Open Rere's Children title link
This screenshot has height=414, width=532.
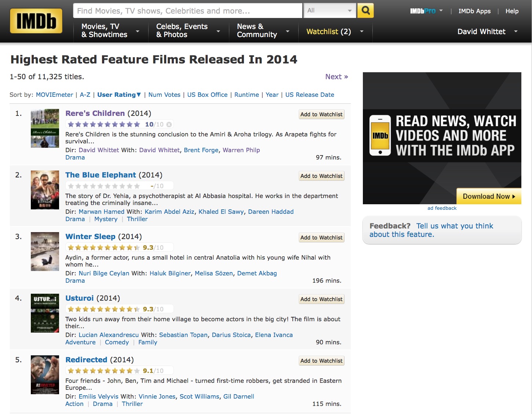(x=95, y=113)
